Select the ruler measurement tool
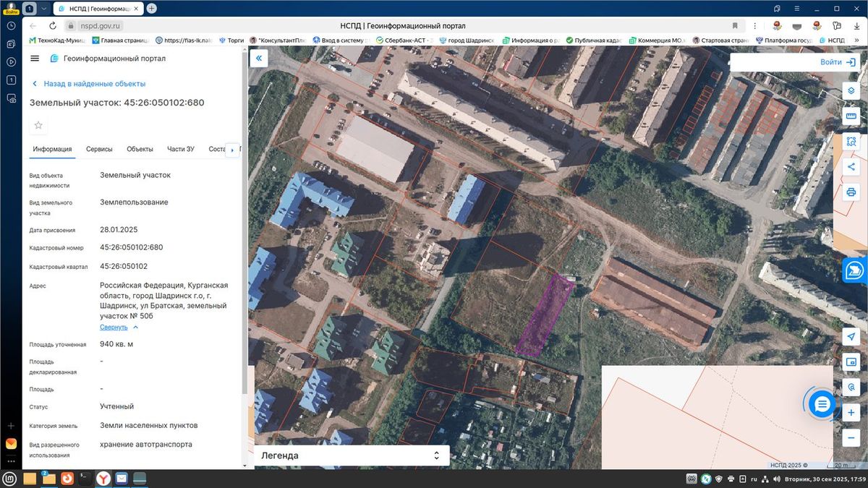 tap(851, 116)
